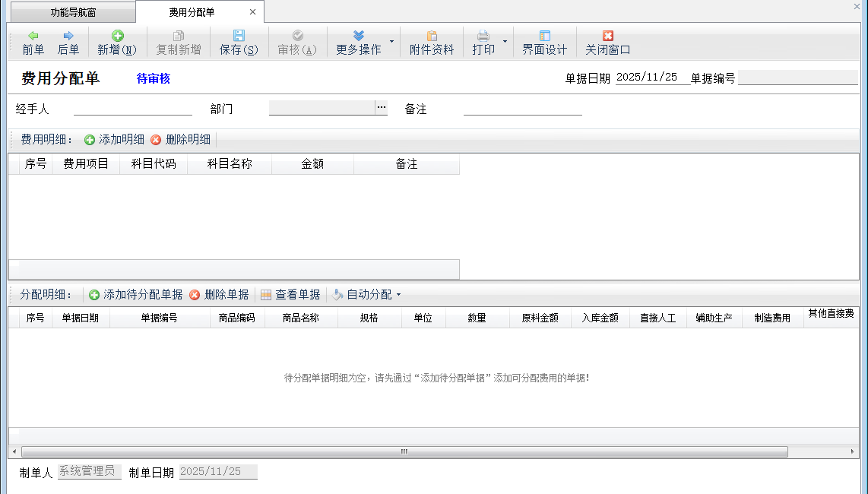This screenshot has width=868, height=494.
Task: Expand the 更多操作 dropdown arrow
Action: (391, 41)
